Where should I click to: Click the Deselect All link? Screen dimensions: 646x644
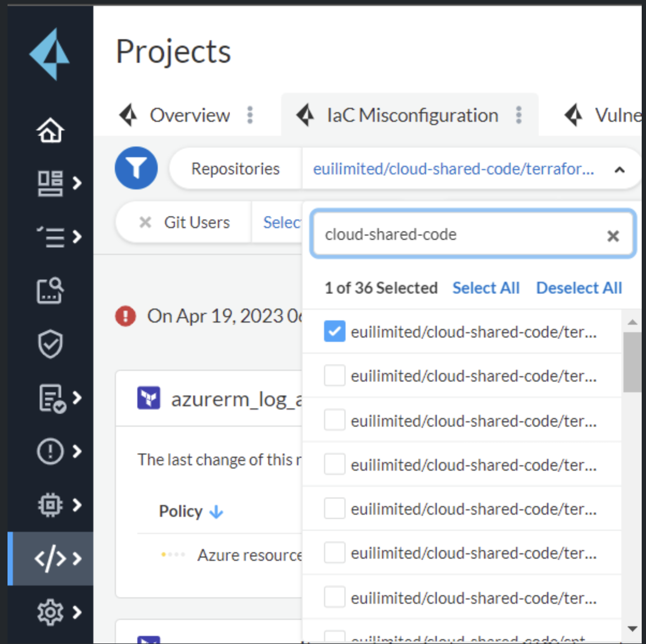[579, 288]
